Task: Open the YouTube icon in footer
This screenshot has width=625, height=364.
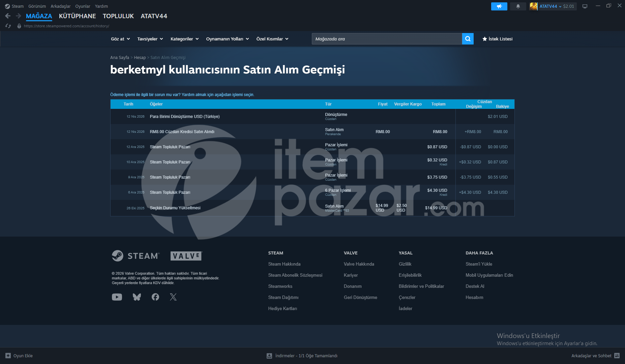Action: pos(117,297)
